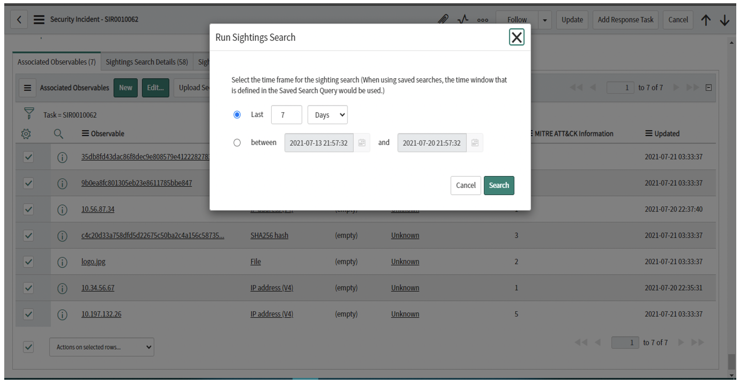Open the Days time unit dropdown

[328, 115]
